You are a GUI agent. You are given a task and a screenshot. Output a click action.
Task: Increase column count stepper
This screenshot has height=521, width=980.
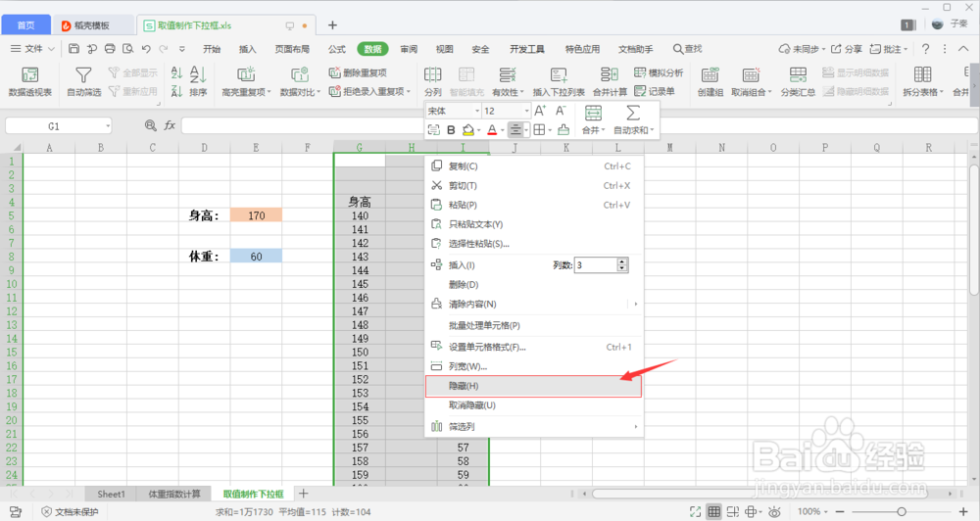click(622, 261)
